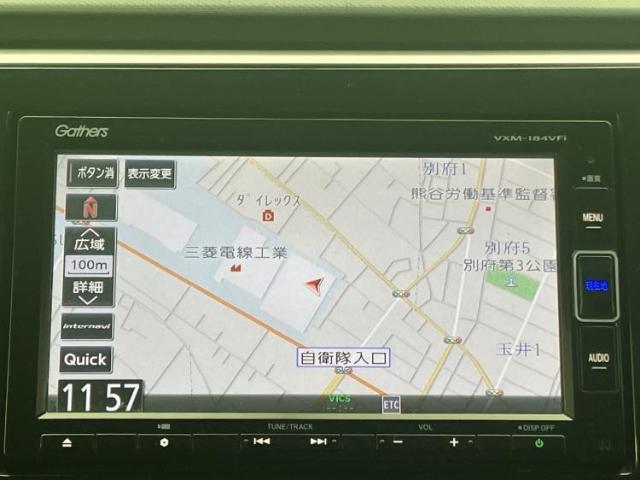The width and height of the screenshot is (640, 480).
Task: Tap the 現在地 current location button
Action: pyautogui.click(x=596, y=286)
